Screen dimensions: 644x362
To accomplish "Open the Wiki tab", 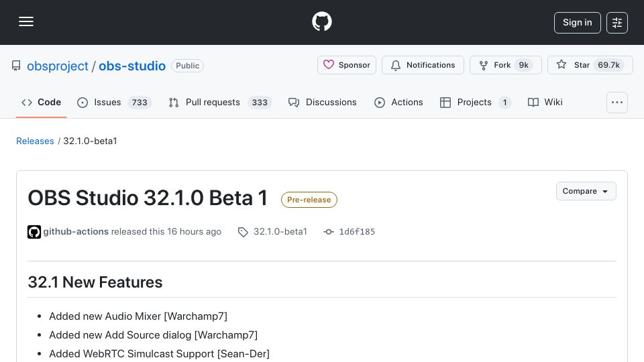I will coord(545,102).
